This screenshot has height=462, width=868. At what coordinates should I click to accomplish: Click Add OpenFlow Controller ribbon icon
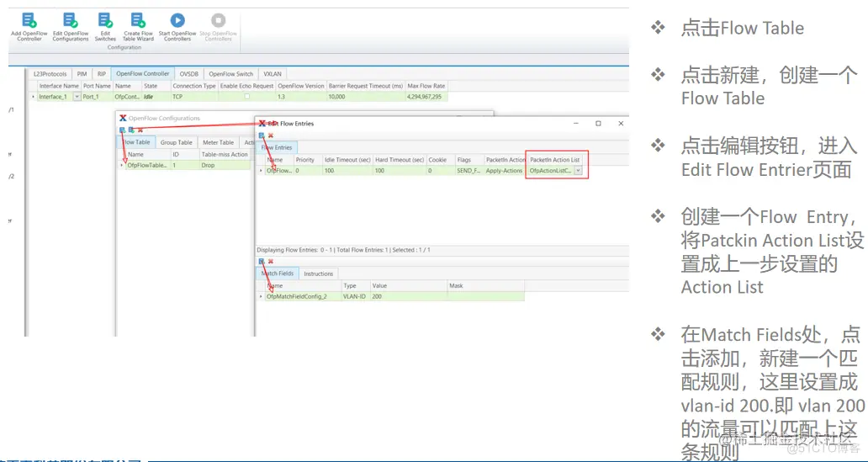(29, 20)
